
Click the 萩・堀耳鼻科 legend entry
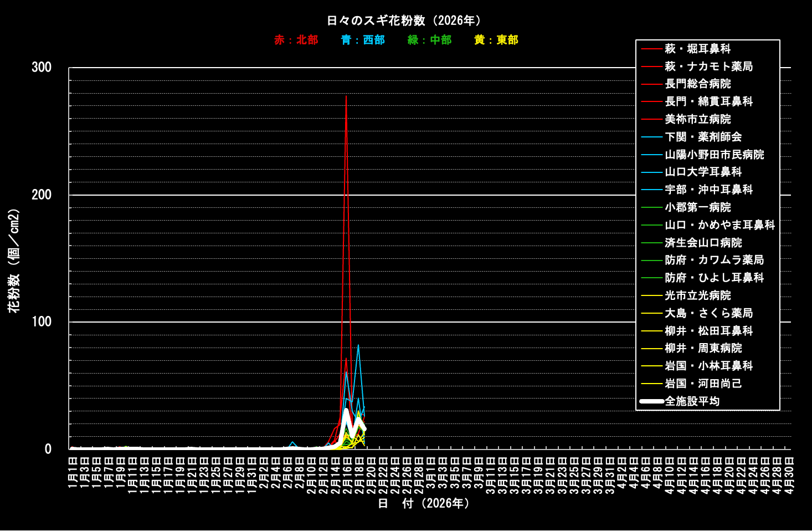(697, 49)
